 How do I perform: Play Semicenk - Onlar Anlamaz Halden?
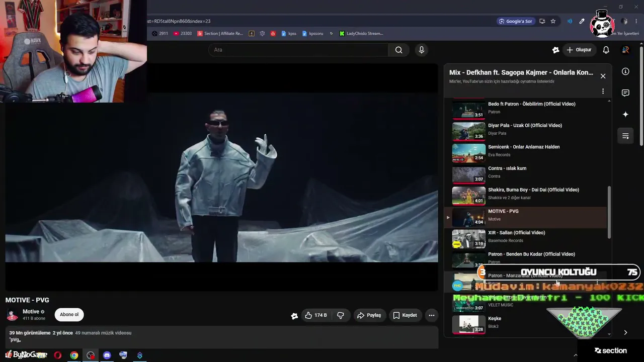526,152
